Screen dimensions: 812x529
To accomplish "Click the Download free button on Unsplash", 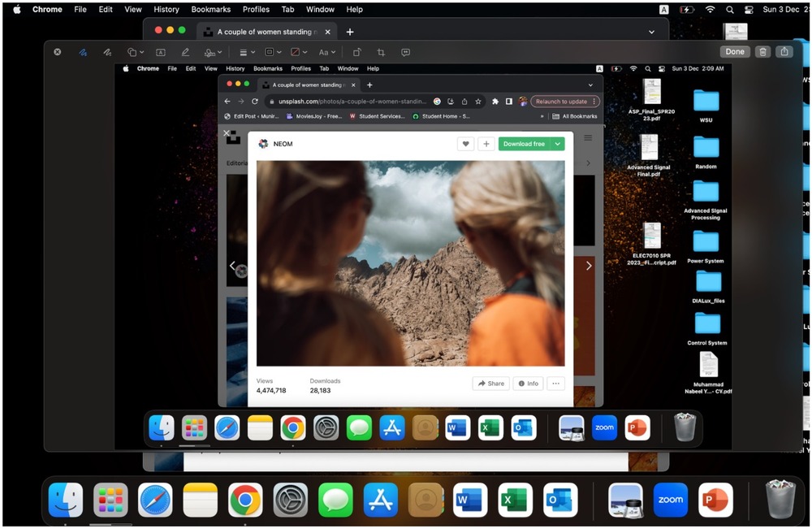I will coord(524,143).
